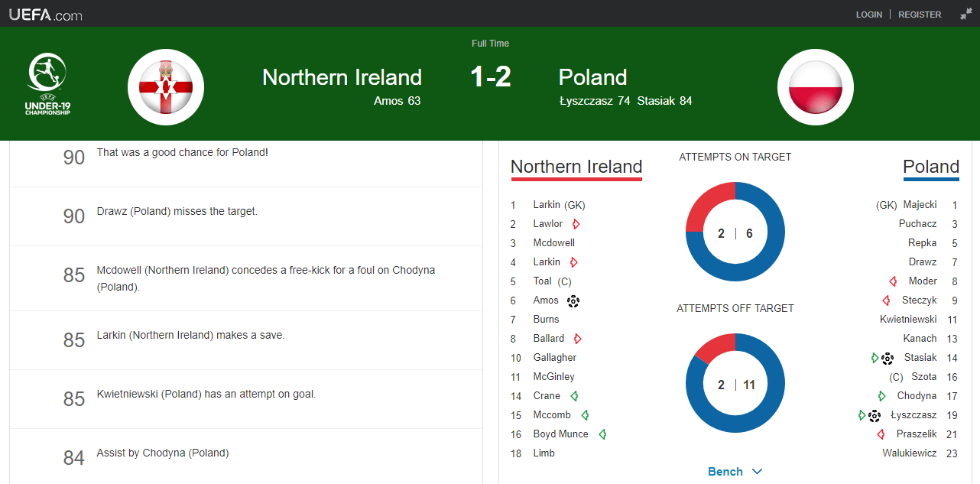Click the red substitution arrow beside Lawlor
The height and width of the screenshot is (484, 980).
576,224
